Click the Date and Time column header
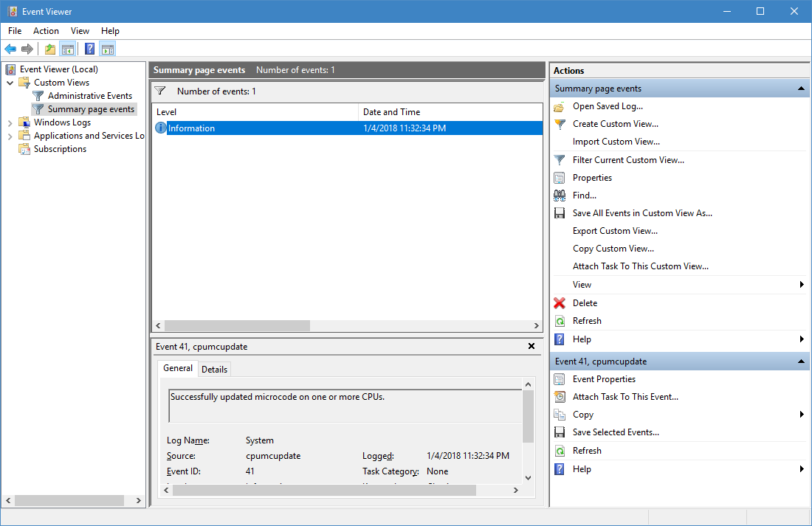 coord(450,112)
